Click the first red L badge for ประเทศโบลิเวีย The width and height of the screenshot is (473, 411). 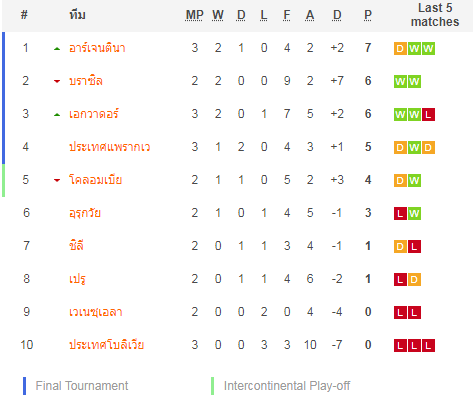point(400,345)
